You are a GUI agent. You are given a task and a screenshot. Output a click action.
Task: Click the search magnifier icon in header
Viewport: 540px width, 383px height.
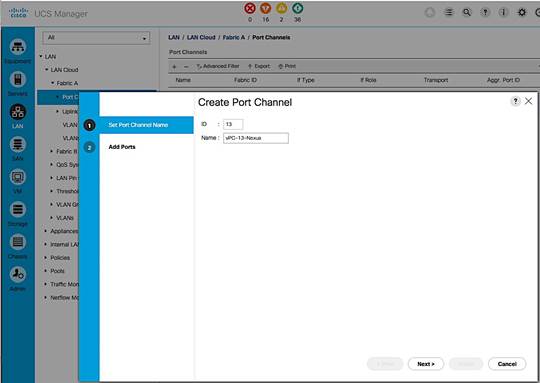[x=467, y=12]
